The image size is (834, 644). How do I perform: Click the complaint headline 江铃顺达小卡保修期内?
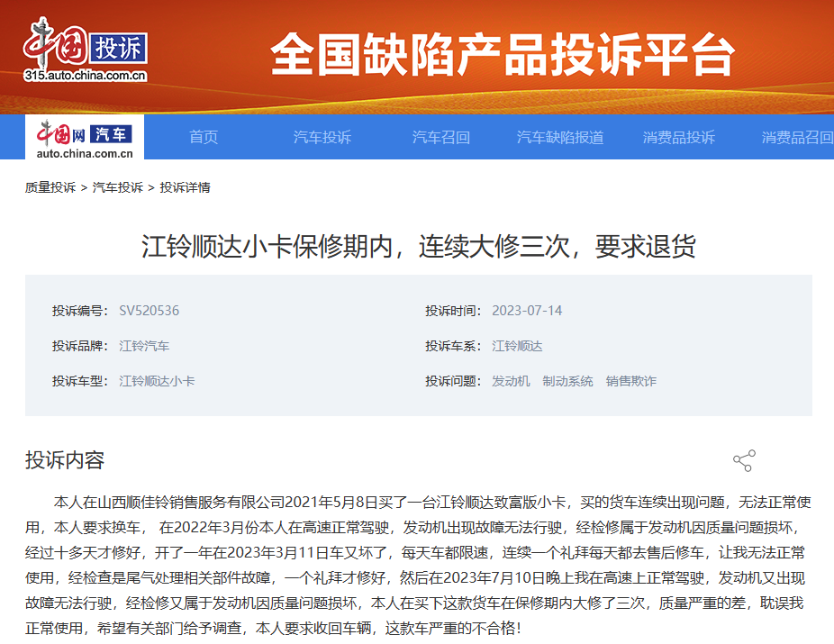pyautogui.click(x=418, y=246)
